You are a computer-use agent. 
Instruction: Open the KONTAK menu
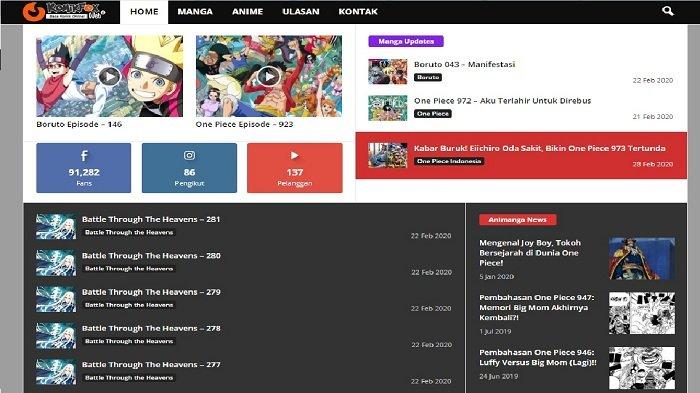pyautogui.click(x=358, y=12)
